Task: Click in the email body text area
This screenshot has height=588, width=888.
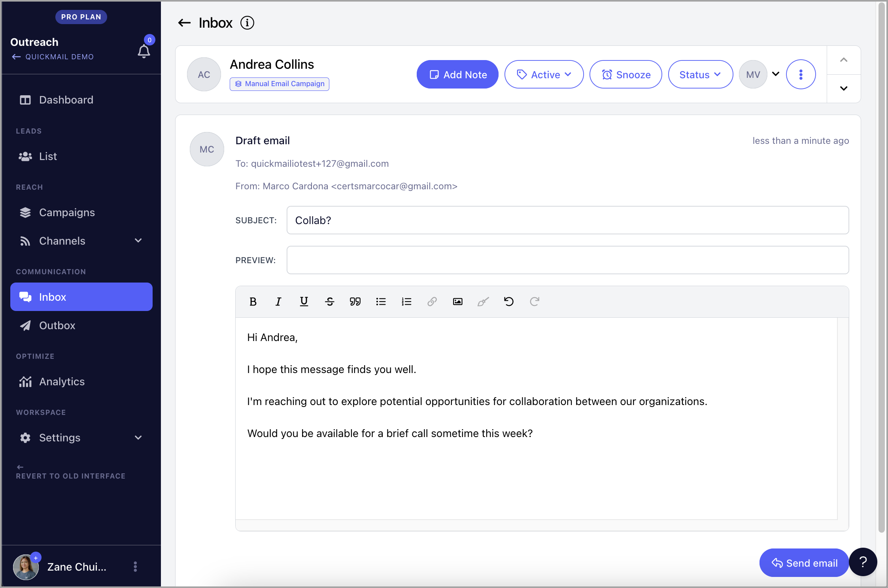Action: pos(536,418)
